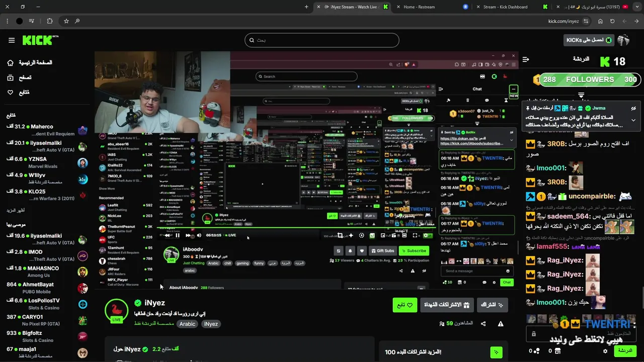
Task: Open Bigfoltz Slots & Casino channel
Action: point(47,336)
